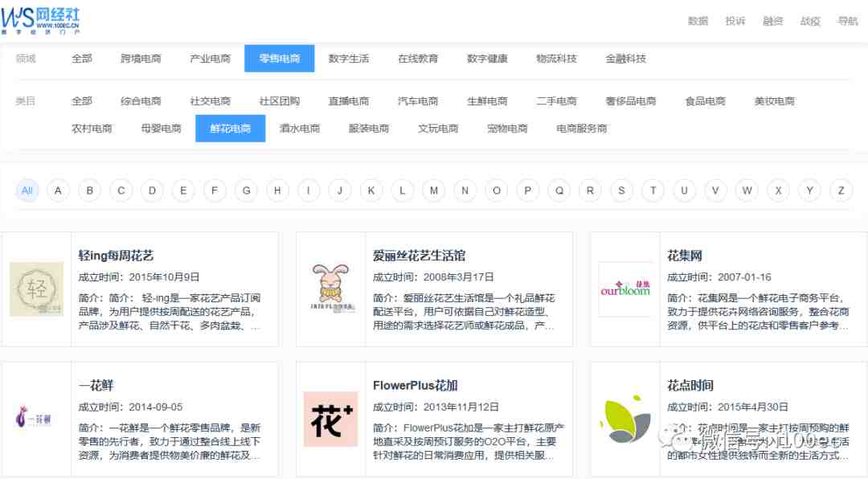Viewport: 868px width, 479px height.
Task: Select the 金融科技 field filter
Action: 625,58
